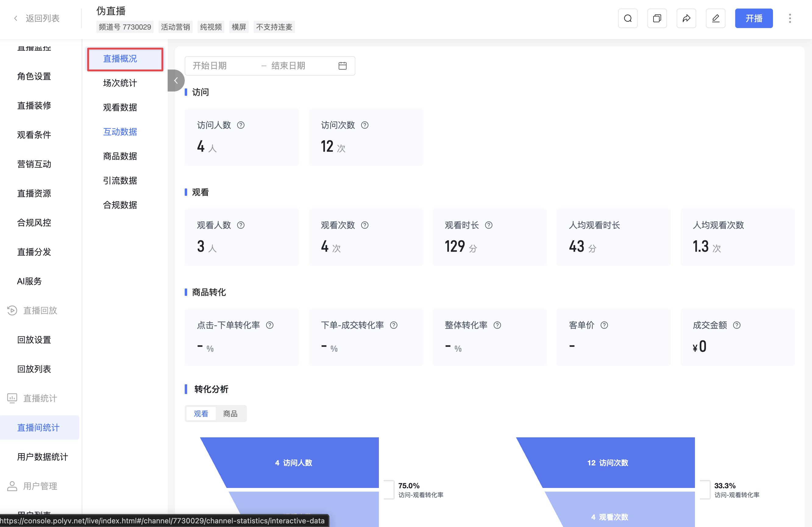812x527 pixels.
Task: Collapse the sidebar with the gray arrow tab
Action: [x=176, y=81]
